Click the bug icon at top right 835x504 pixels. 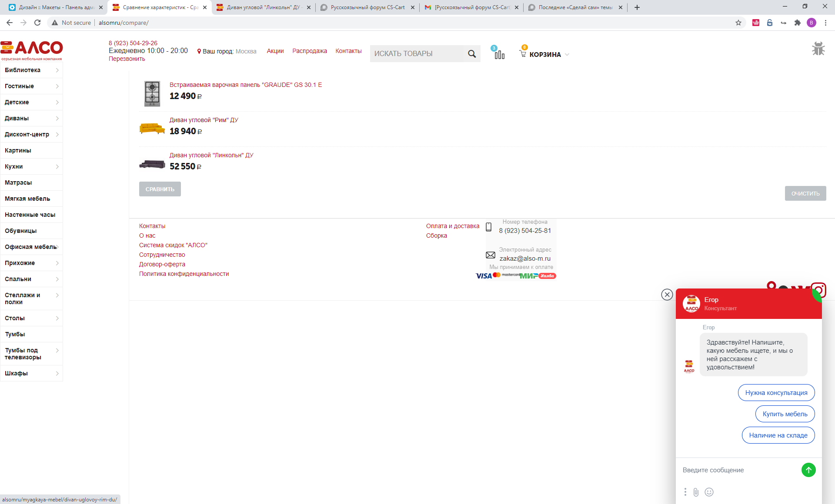click(x=818, y=49)
